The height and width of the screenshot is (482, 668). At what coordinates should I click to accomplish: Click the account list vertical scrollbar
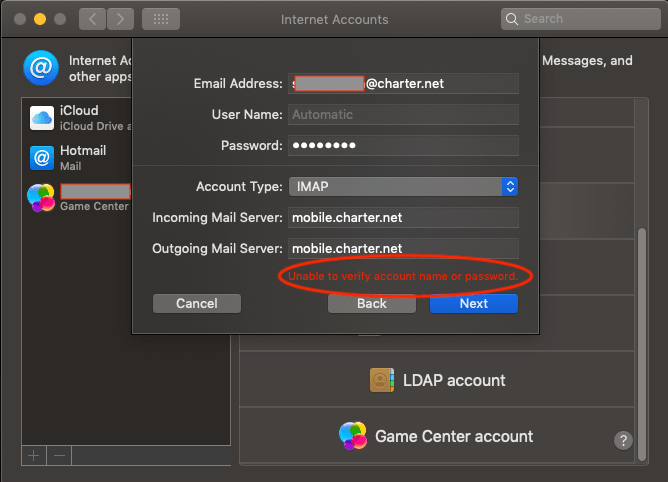[x=642, y=345]
